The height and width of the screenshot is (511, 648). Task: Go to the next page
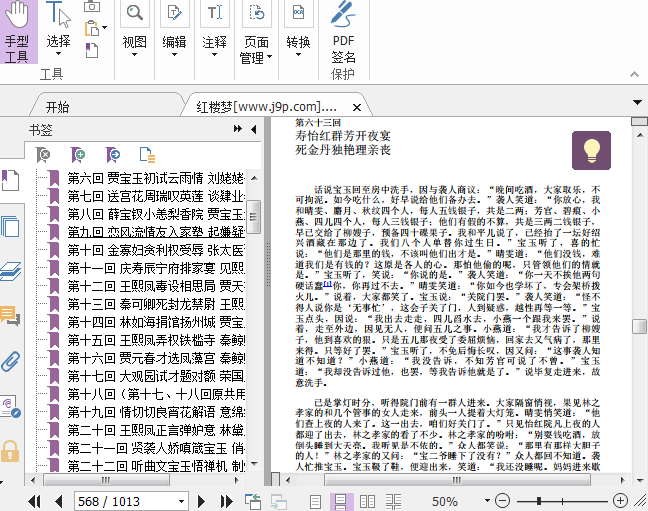201,501
